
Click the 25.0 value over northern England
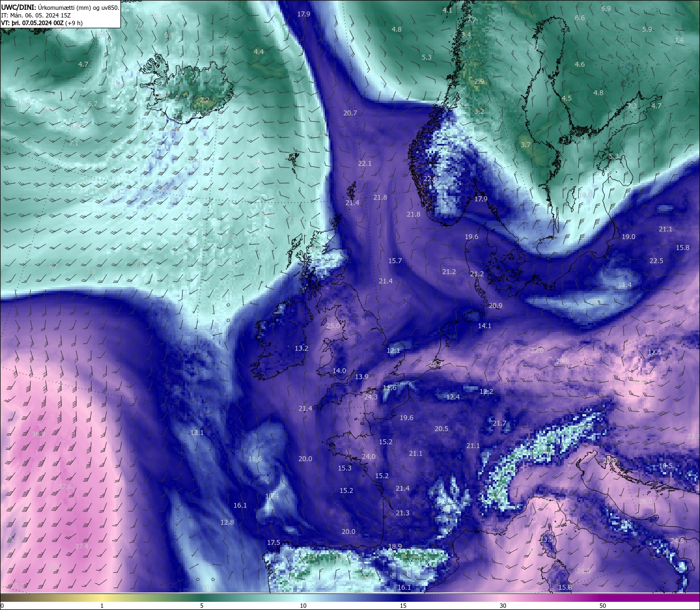pyautogui.click(x=333, y=326)
